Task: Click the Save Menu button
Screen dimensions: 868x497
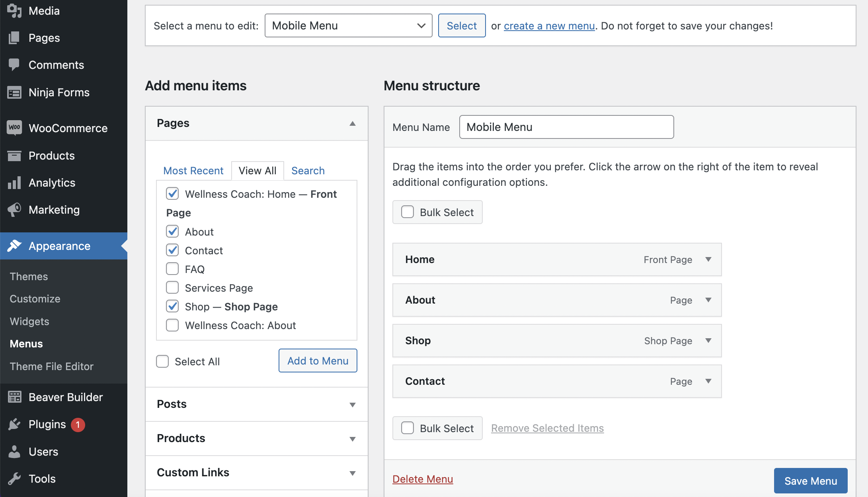Action: click(810, 481)
